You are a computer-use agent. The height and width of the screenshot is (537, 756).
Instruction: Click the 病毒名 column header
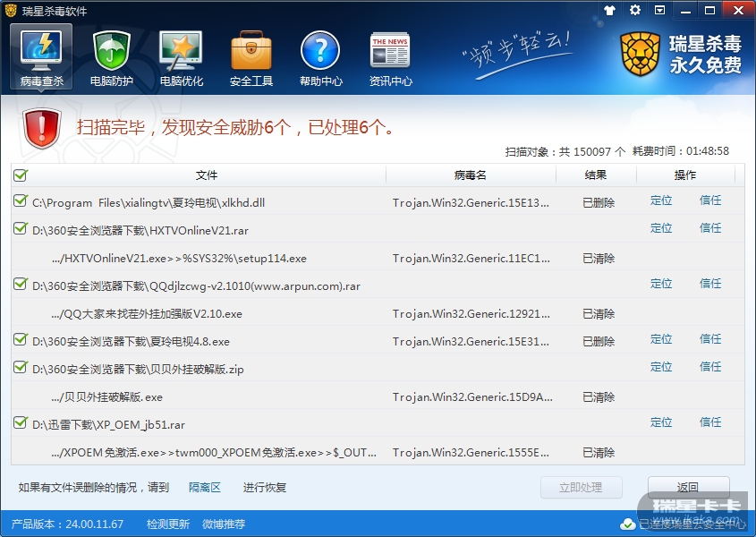click(x=471, y=175)
